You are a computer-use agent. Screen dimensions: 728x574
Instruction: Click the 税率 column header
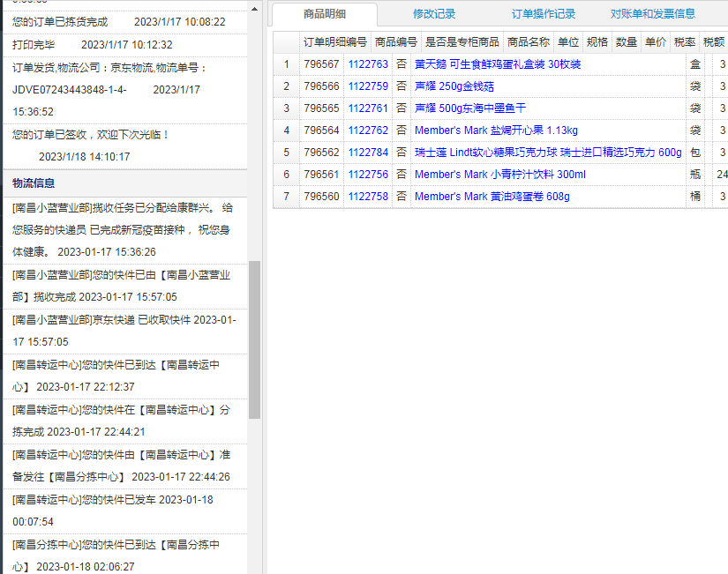pyautogui.click(x=685, y=42)
